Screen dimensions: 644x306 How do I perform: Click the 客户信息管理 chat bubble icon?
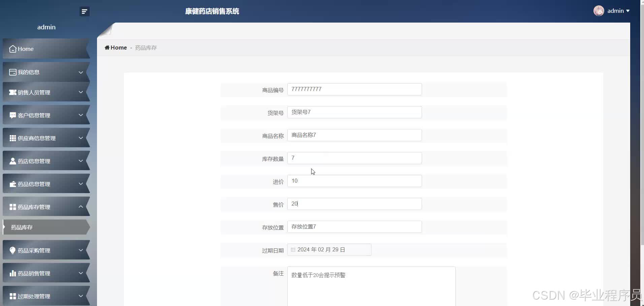click(13, 115)
